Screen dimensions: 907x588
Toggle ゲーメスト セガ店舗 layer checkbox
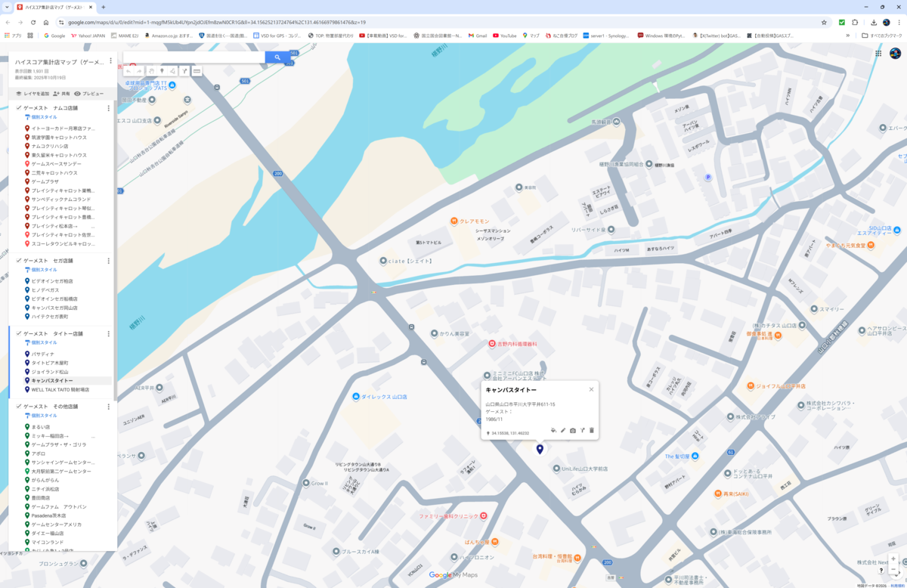19,261
